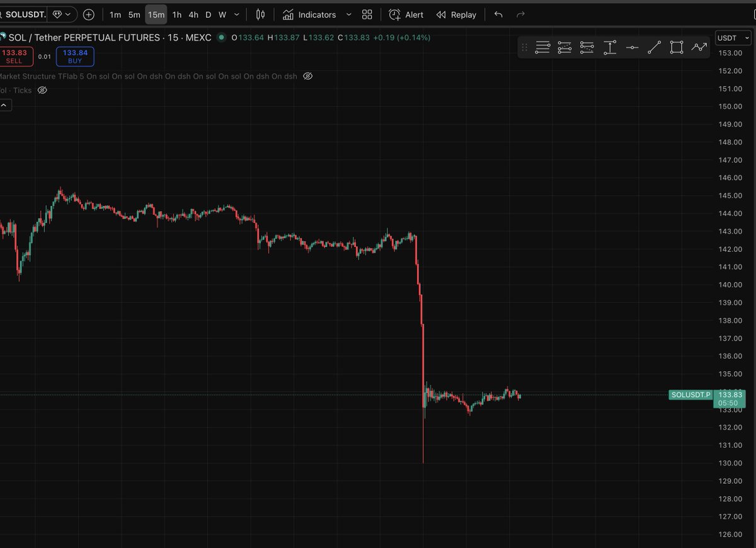Open the Indicators dialog
Viewport: 756px width, 548px height.
[x=309, y=14]
